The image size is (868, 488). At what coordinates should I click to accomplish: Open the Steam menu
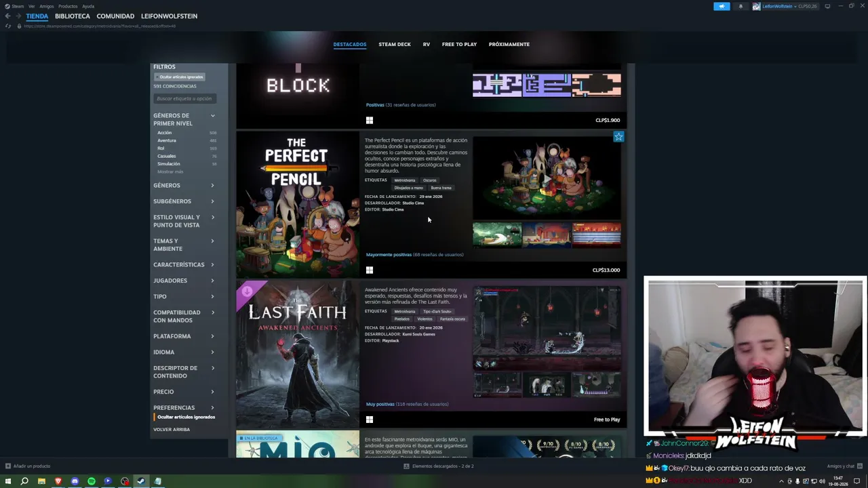(18, 6)
